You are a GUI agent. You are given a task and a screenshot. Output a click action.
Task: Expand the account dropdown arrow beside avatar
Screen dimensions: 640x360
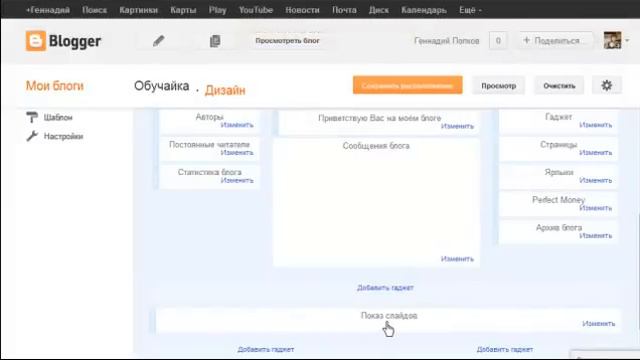[627, 40]
